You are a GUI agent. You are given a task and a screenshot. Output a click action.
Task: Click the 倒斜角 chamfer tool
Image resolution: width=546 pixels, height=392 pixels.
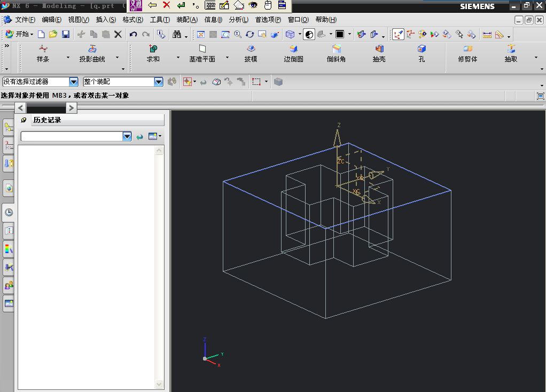point(336,53)
